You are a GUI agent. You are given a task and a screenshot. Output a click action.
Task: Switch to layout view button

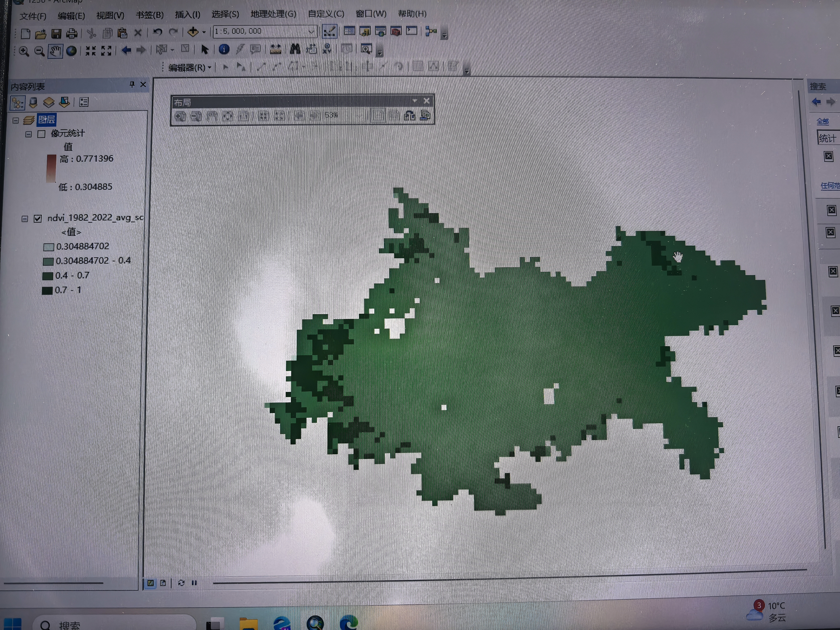tap(163, 583)
